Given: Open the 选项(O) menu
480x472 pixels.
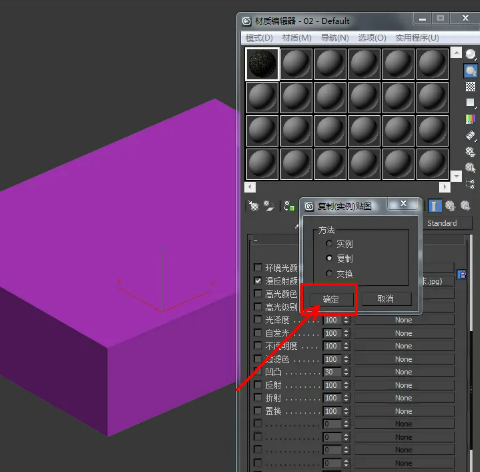Looking at the screenshot, I should pos(372,38).
